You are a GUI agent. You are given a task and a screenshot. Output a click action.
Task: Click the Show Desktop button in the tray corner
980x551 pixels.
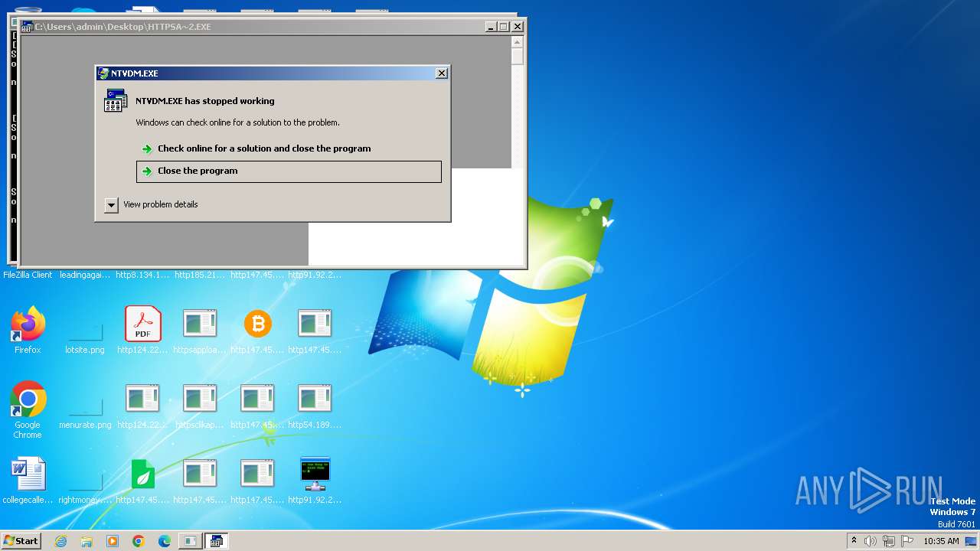pyautogui.click(x=972, y=541)
